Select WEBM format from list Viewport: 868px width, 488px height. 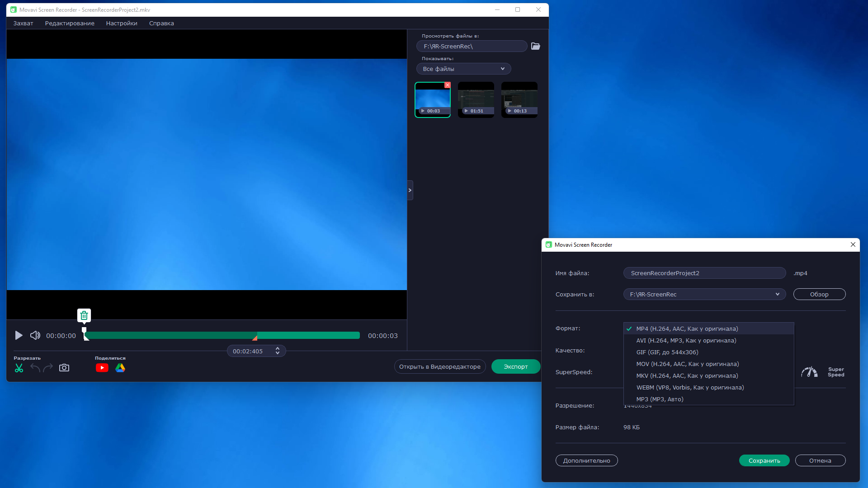(690, 387)
